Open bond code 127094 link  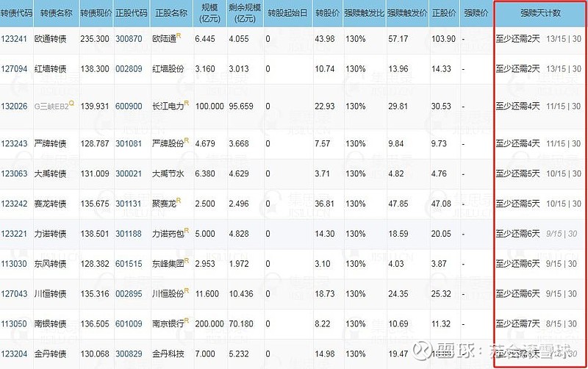click(14, 69)
